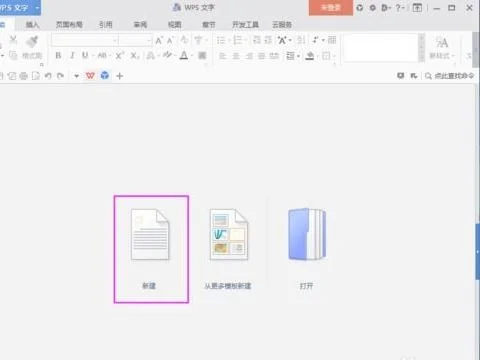Image resolution: width=480 pixels, height=360 pixels.
Task: Click the print icon in quick toolbar
Action: [x=23, y=76]
